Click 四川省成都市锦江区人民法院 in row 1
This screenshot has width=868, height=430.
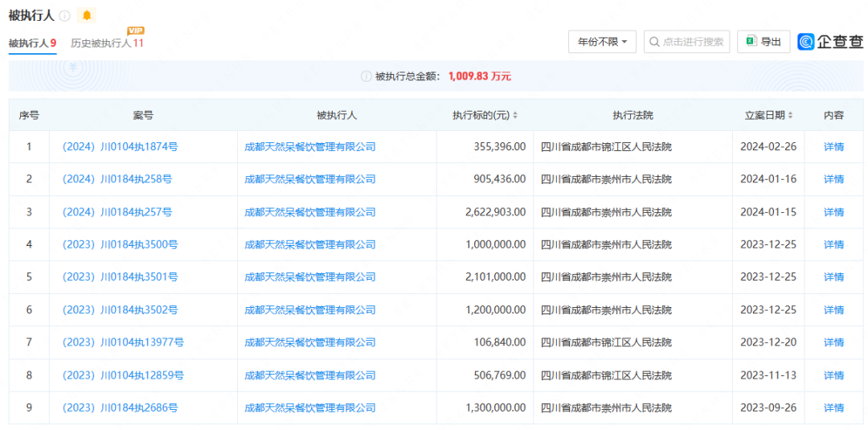(606, 146)
